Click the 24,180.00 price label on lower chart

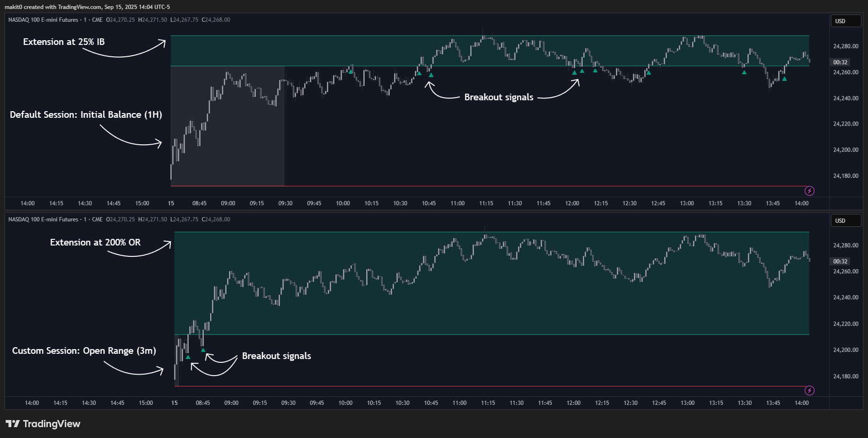[x=846, y=377]
